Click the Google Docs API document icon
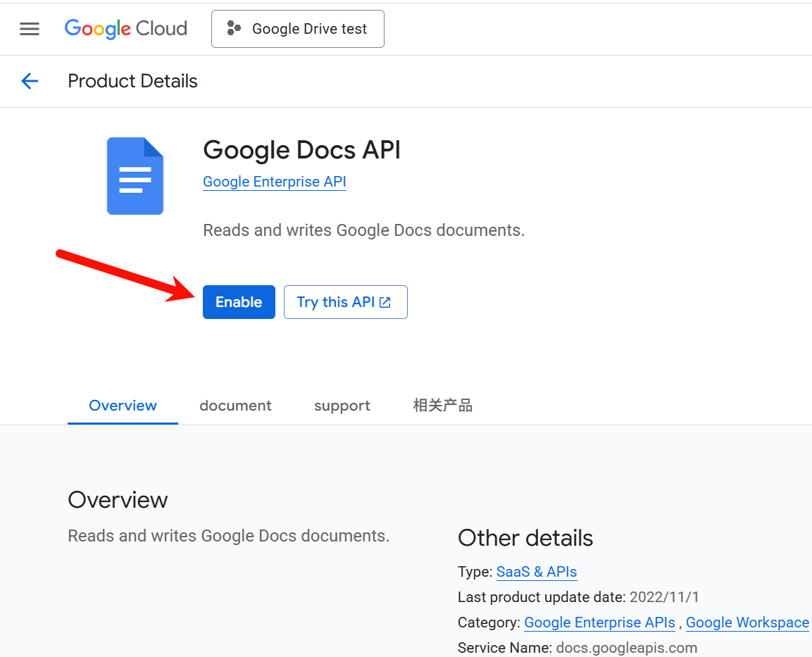This screenshot has width=812, height=657. coord(135,176)
